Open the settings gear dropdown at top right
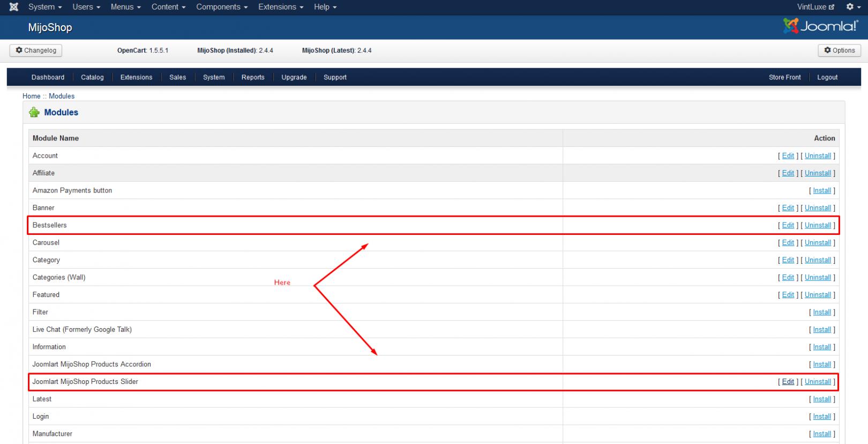This screenshot has width=868, height=444. click(x=852, y=7)
